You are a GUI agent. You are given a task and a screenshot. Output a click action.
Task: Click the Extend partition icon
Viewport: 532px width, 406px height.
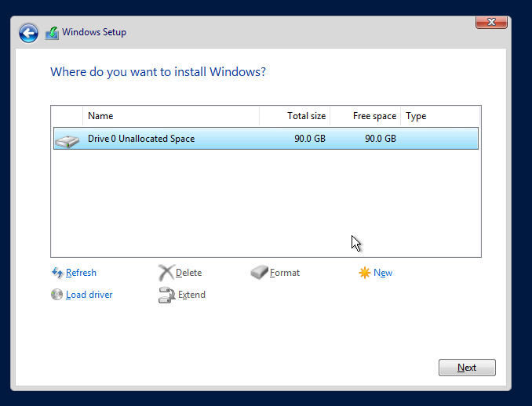click(166, 295)
